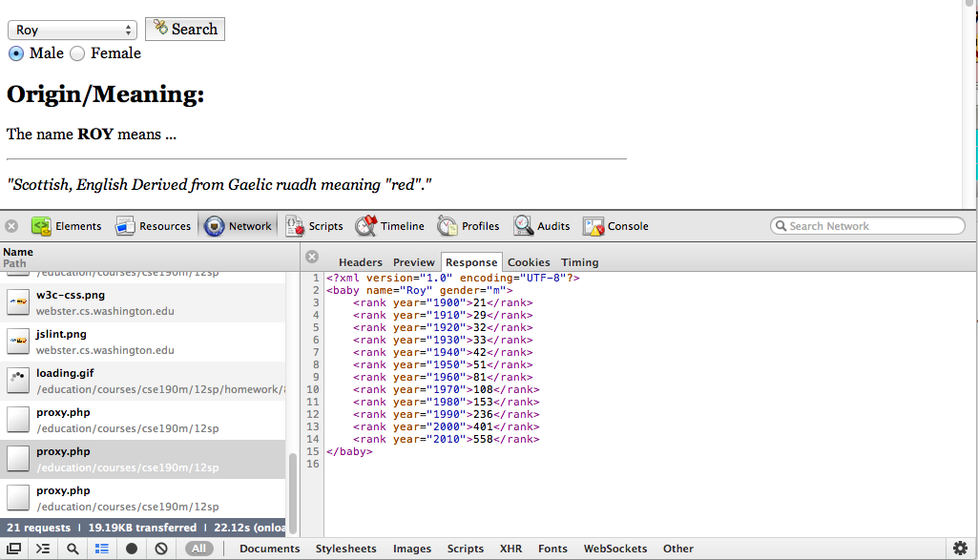Click the Origin/Meaning heading
The image size is (978, 560).
[105, 94]
